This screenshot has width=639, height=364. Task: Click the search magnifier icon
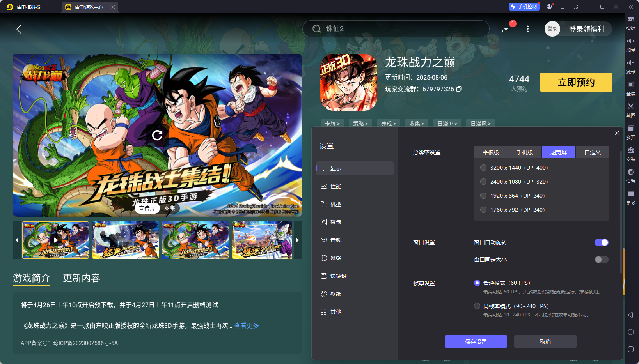click(317, 29)
